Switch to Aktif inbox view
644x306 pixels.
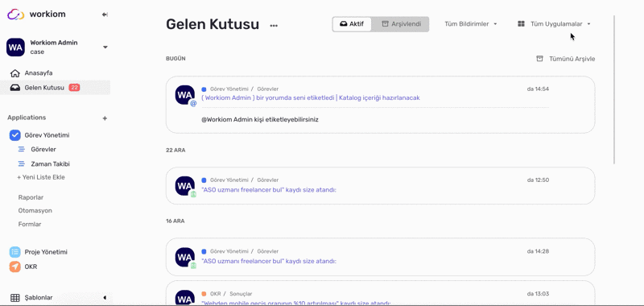352,24
